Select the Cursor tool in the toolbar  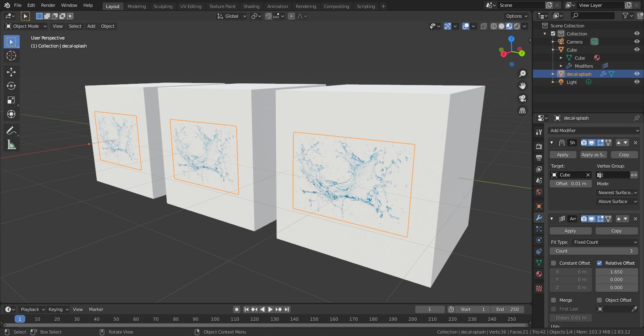tap(11, 56)
